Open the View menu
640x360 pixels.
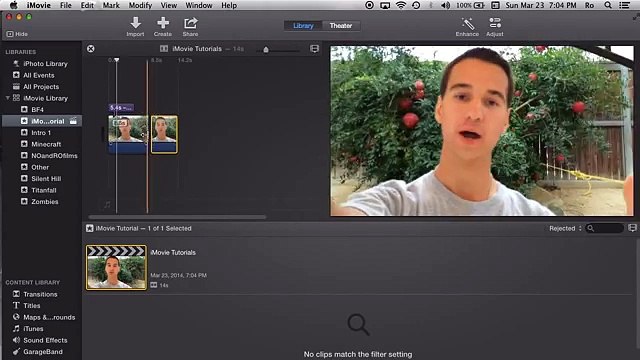[169, 5]
